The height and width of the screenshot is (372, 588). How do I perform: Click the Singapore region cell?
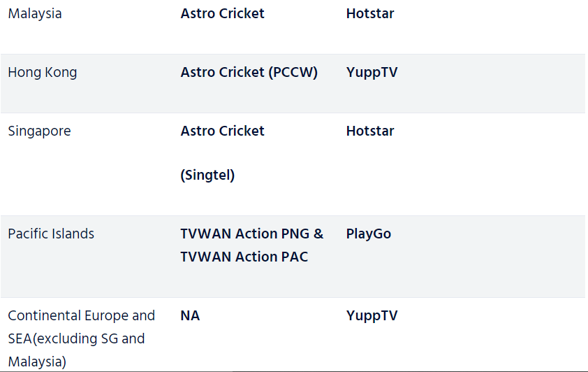coord(39,131)
